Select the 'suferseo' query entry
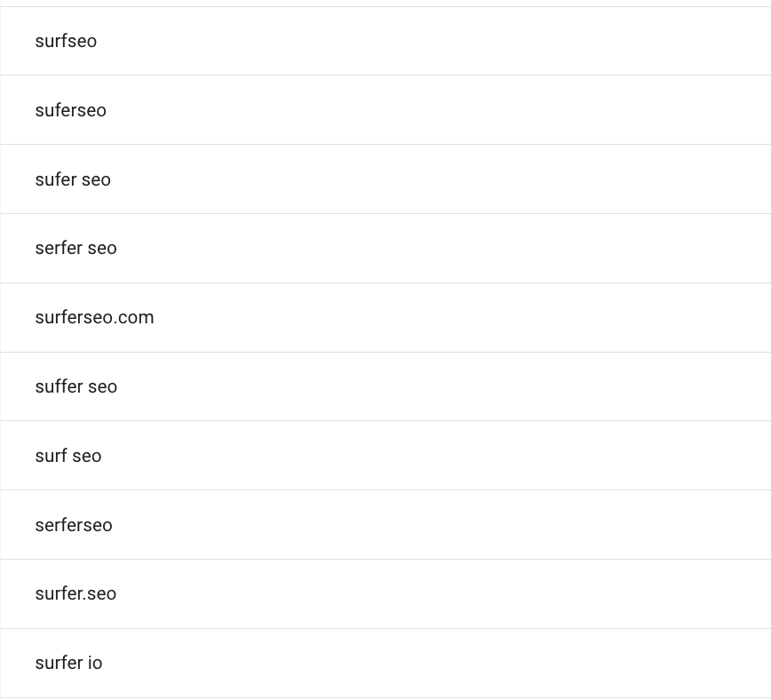The width and height of the screenshot is (771, 700). pos(70,110)
